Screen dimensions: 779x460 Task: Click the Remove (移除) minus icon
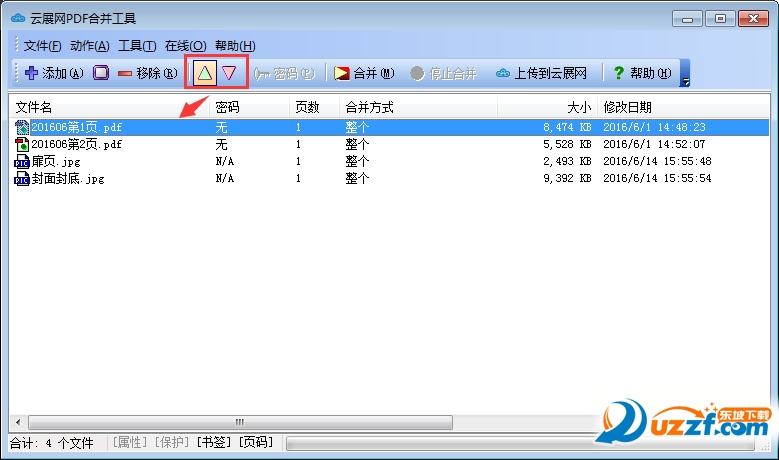pos(124,74)
